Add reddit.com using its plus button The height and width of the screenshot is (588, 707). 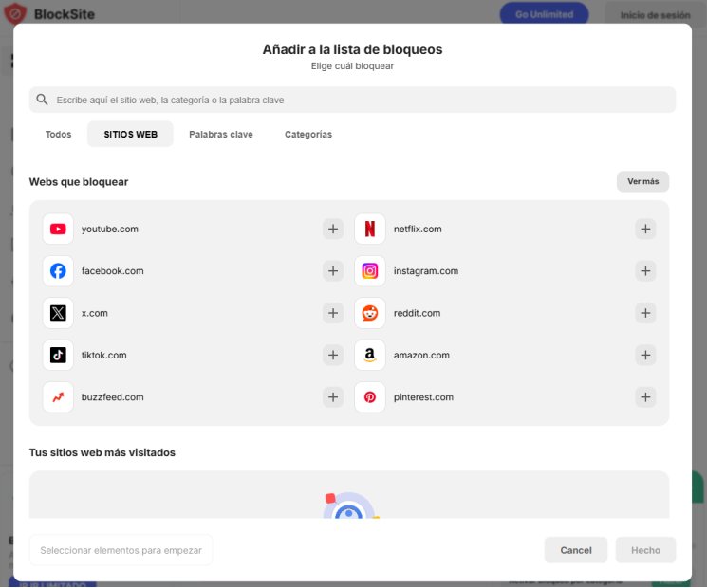(x=645, y=313)
